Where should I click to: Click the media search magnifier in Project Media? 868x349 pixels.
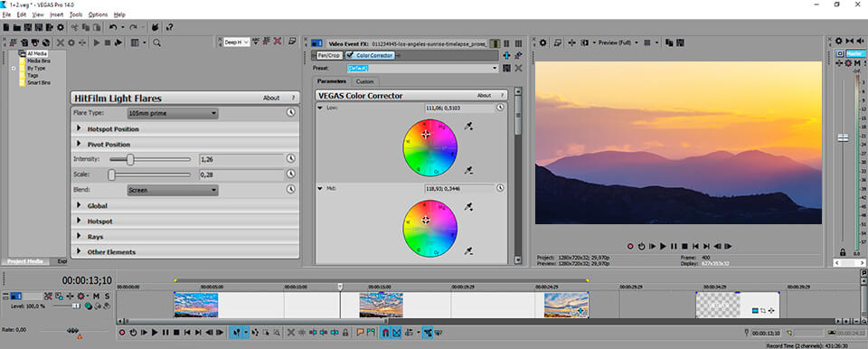tap(157, 42)
